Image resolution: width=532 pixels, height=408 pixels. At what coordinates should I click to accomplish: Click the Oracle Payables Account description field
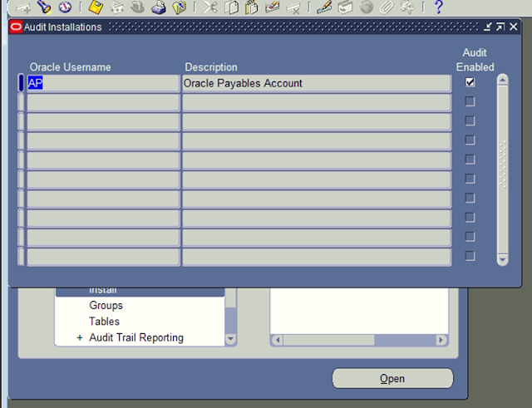316,83
